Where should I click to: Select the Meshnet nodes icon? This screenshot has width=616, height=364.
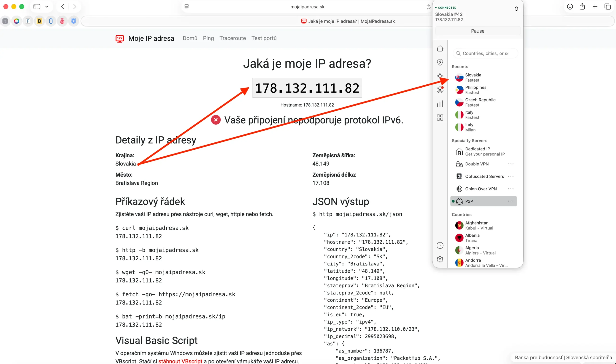point(440,76)
